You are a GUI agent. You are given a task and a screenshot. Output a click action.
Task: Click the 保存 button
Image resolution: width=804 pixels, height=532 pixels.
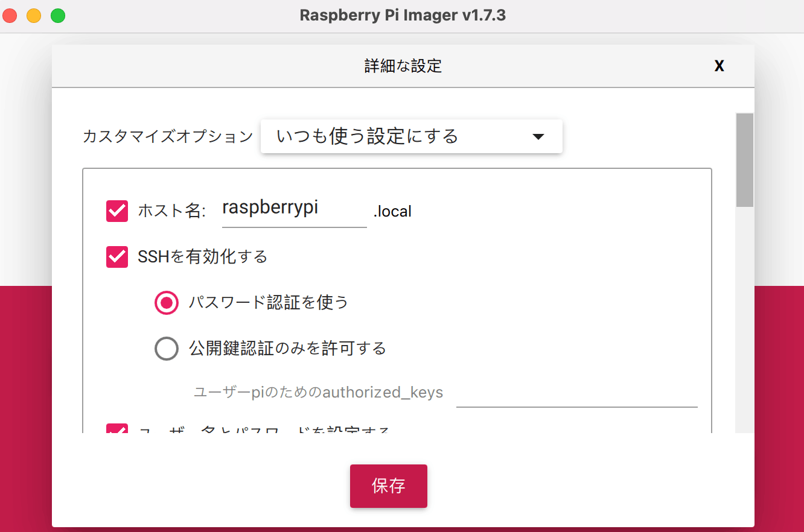click(389, 486)
